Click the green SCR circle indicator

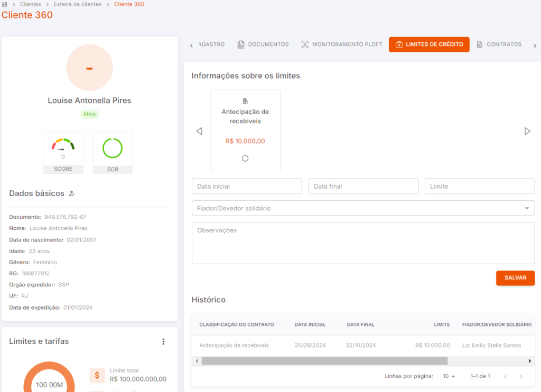click(113, 148)
